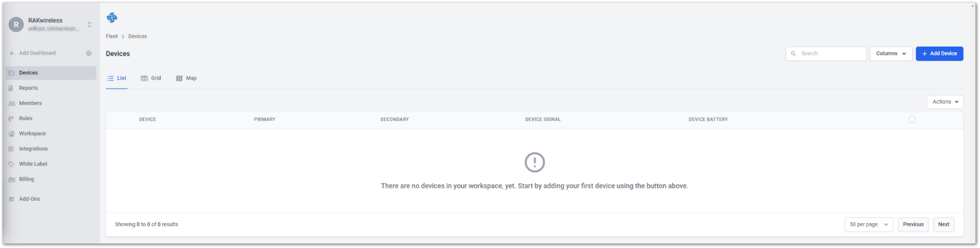Click the White Label tag icon
Viewport: 980px width, 248px height.
tap(11, 164)
